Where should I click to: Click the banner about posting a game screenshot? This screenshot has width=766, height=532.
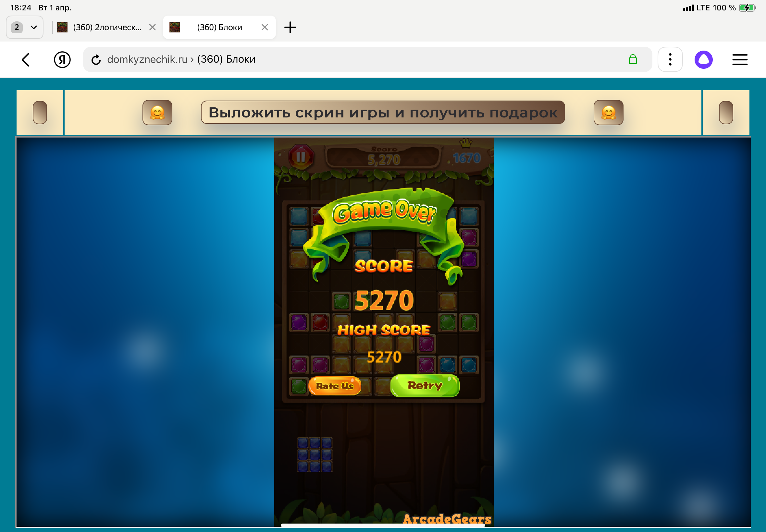382,113
